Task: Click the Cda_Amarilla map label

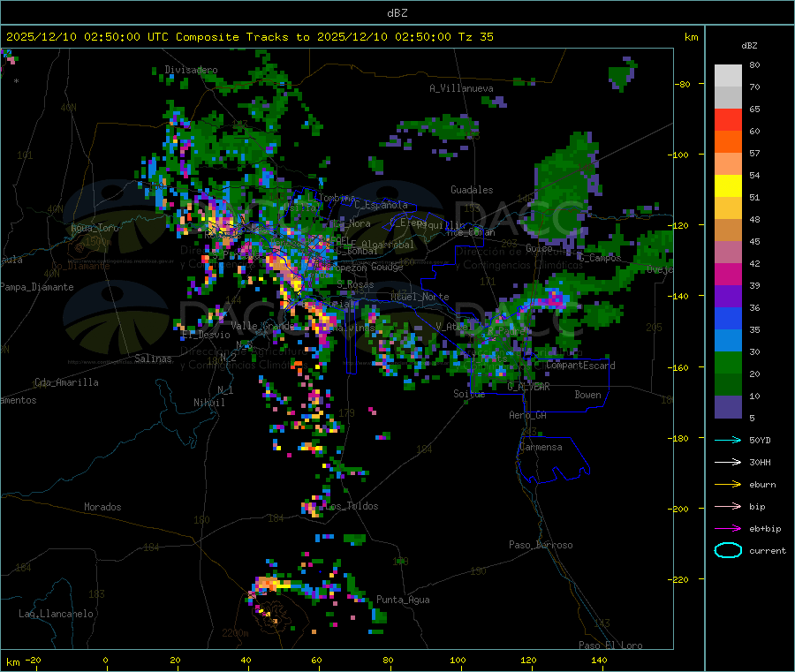Action: click(x=66, y=382)
